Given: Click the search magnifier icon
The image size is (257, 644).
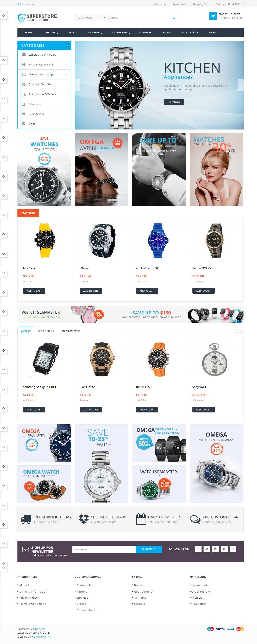Looking at the screenshot, I should (174, 18).
